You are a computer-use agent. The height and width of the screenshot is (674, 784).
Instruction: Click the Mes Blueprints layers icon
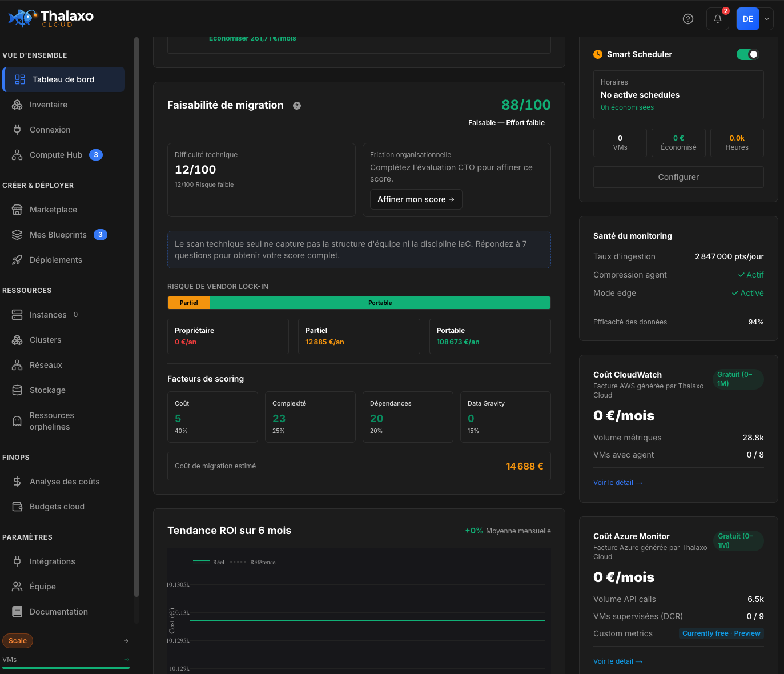click(x=17, y=235)
